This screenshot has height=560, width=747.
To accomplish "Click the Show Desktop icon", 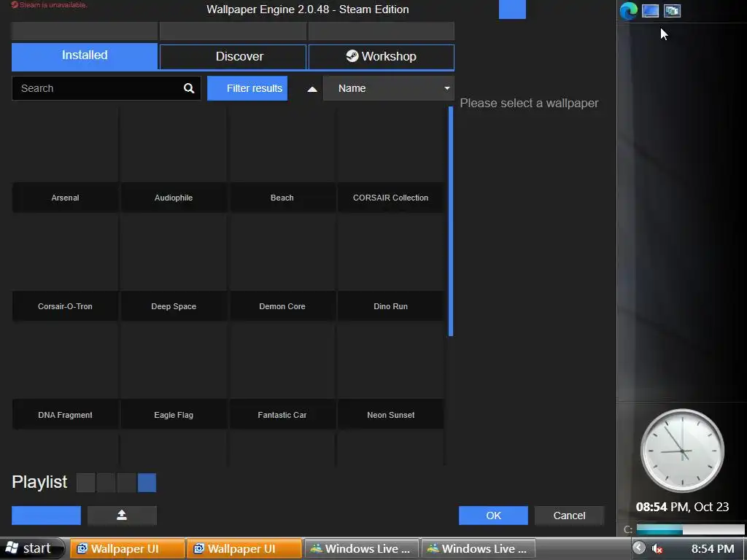I will pyautogui.click(x=650, y=10).
